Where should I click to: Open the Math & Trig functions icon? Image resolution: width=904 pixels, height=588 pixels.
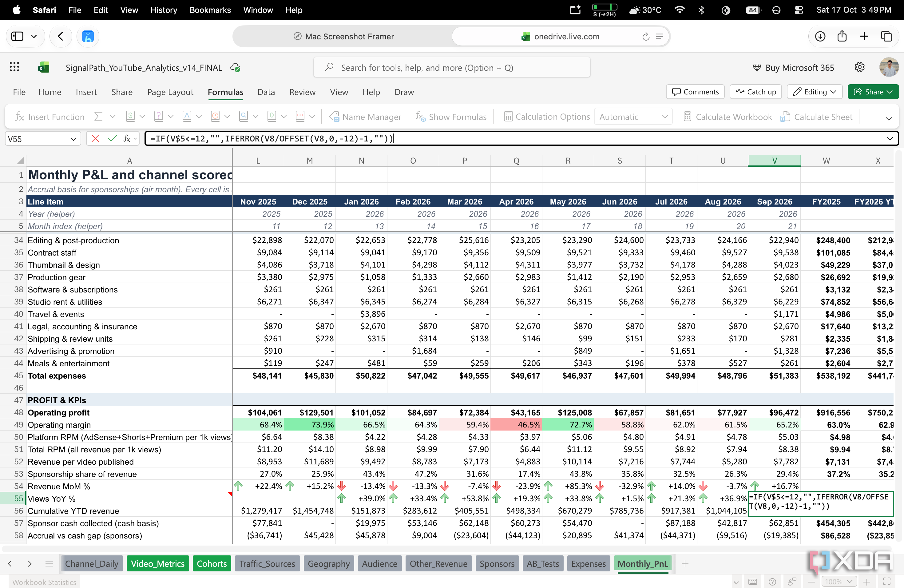point(272,117)
